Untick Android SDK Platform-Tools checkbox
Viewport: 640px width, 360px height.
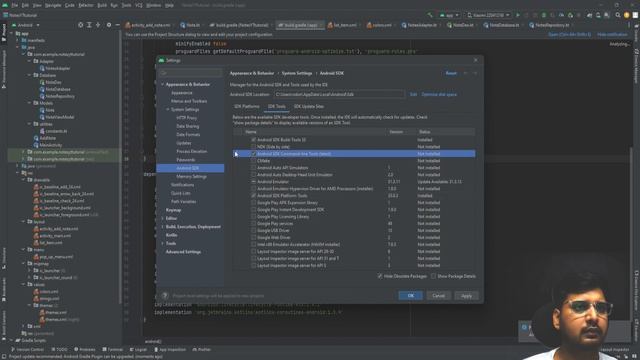point(253,196)
